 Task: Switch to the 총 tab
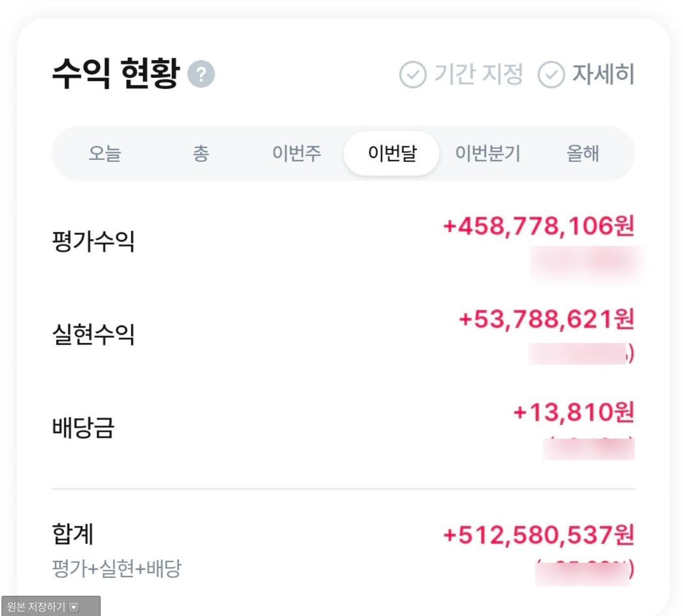click(201, 153)
